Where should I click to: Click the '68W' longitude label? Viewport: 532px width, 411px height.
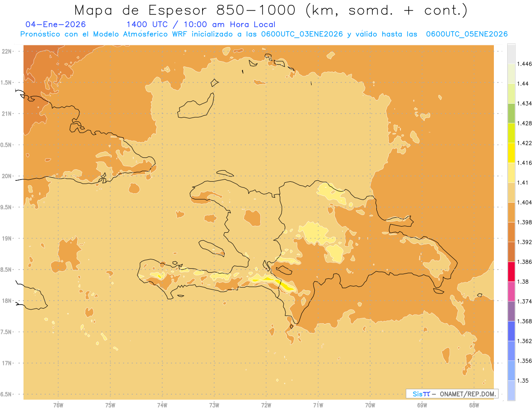tap(474, 405)
